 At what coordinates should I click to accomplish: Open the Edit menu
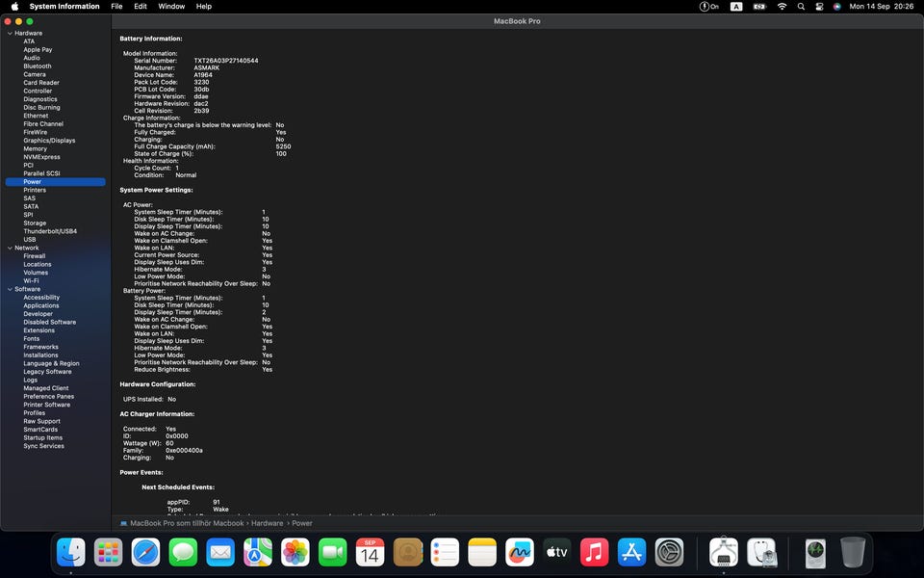tap(141, 7)
